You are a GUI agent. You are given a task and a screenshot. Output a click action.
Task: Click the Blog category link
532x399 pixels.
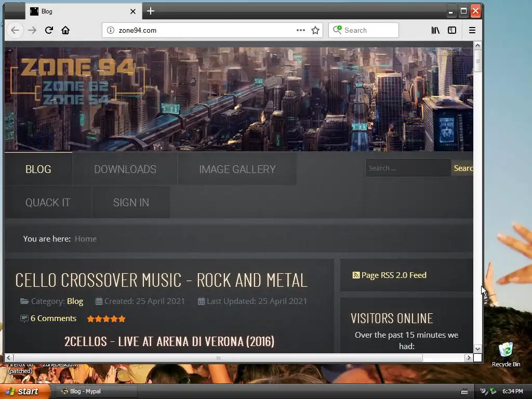coord(75,301)
